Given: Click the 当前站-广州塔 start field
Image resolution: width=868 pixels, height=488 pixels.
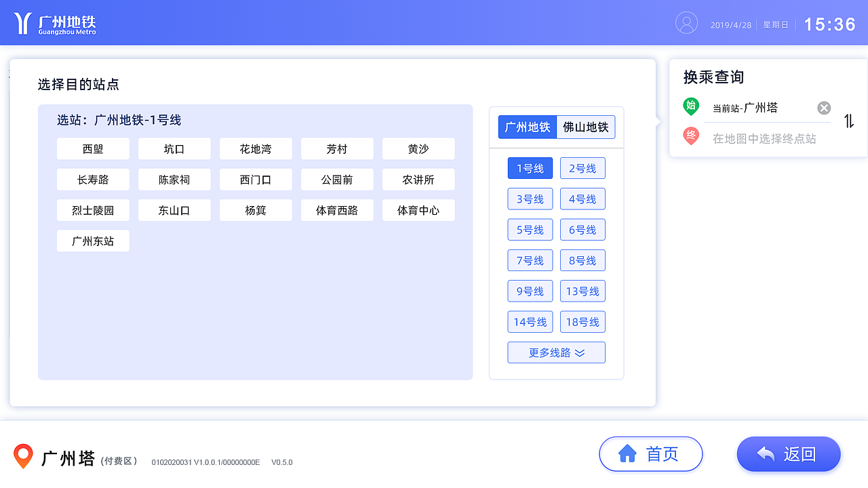Looking at the screenshot, I should pyautogui.click(x=745, y=108).
